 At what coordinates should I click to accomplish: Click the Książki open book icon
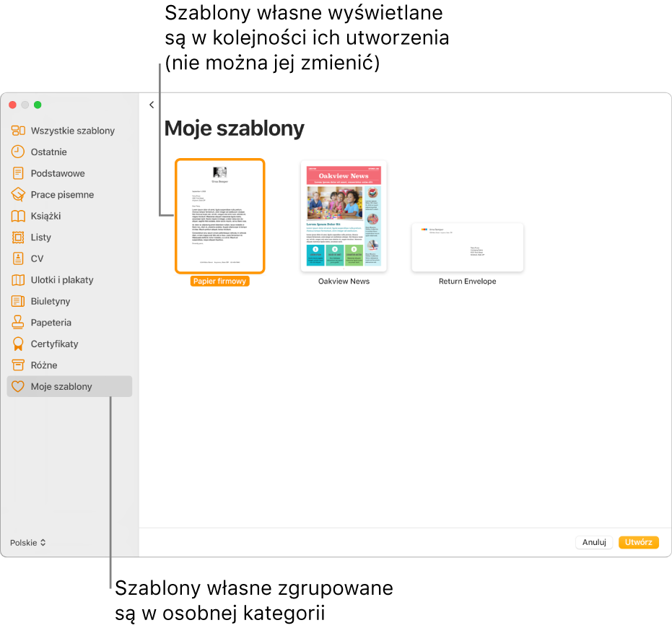[18, 216]
